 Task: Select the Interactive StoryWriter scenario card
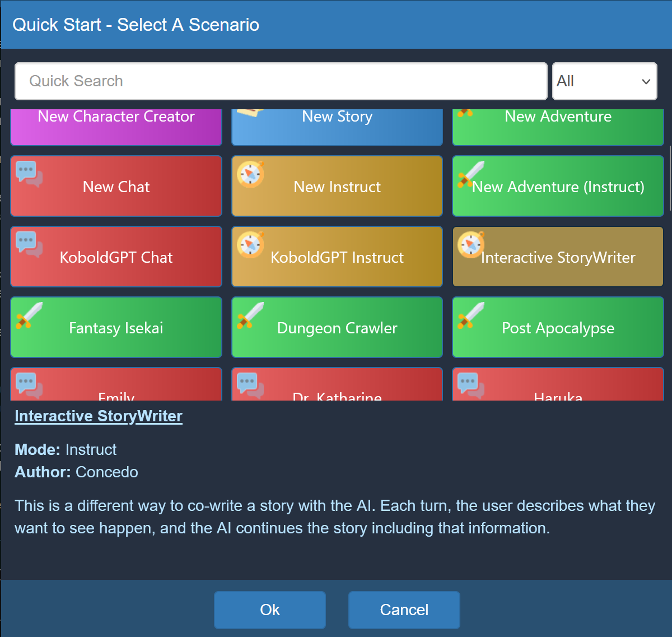coord(558,257)
